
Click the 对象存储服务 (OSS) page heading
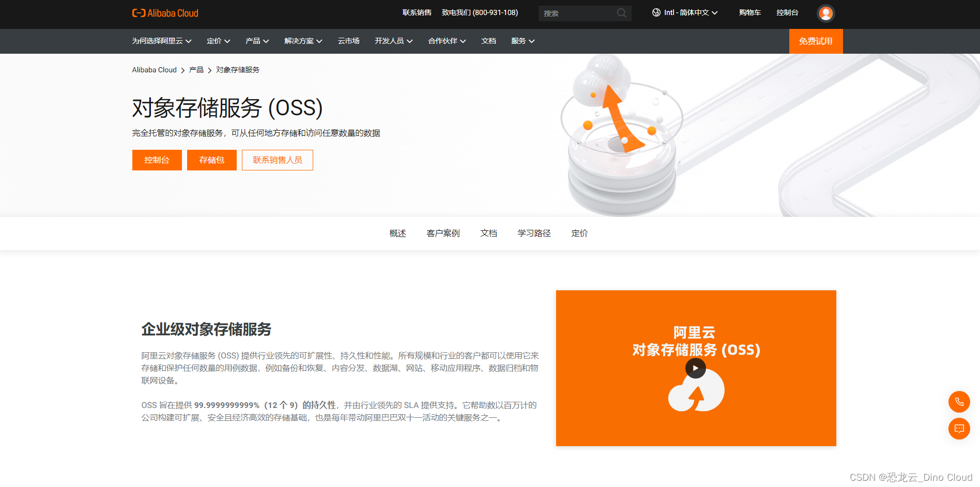click(227, 107)
